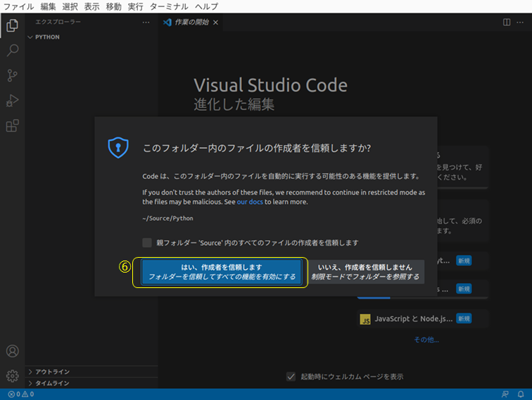Open the ファイル menu

(19, 6)
